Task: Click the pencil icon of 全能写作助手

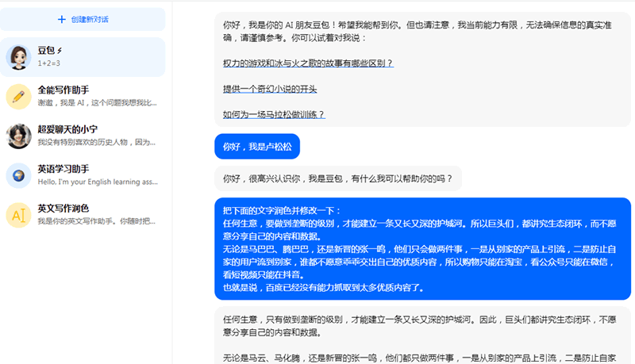Action: click(18, 96)
